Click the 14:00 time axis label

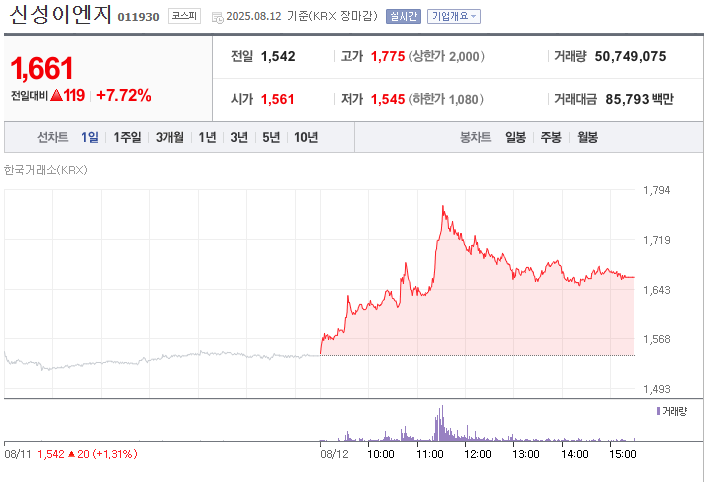(575, 454)
